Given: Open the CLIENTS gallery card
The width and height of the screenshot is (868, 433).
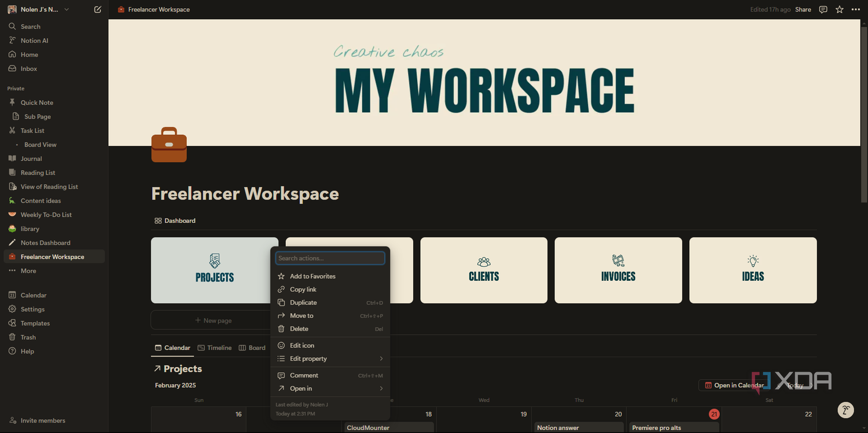Looking at the screenshot, I should point(484,270).
